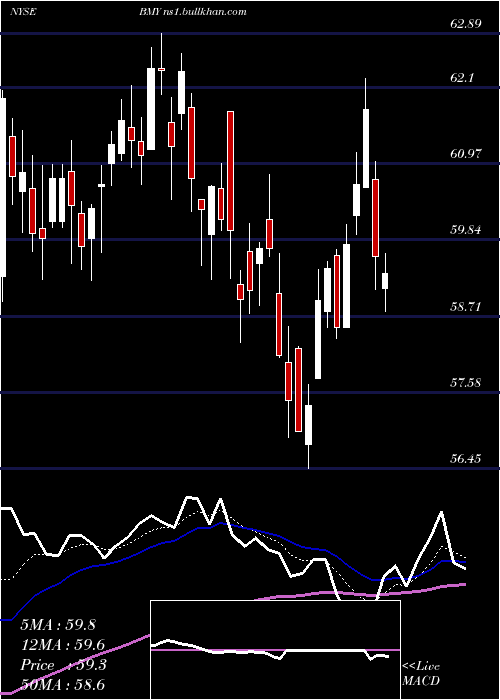Click the 57.58 price level label

tap(466, 383)
